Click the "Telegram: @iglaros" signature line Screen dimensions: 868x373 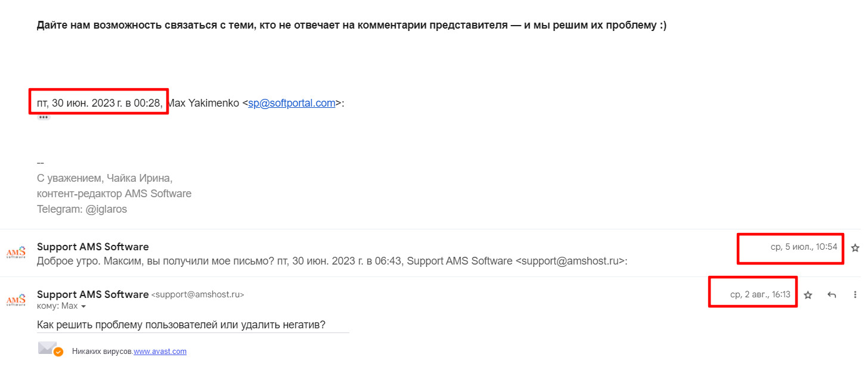(82, 209)
